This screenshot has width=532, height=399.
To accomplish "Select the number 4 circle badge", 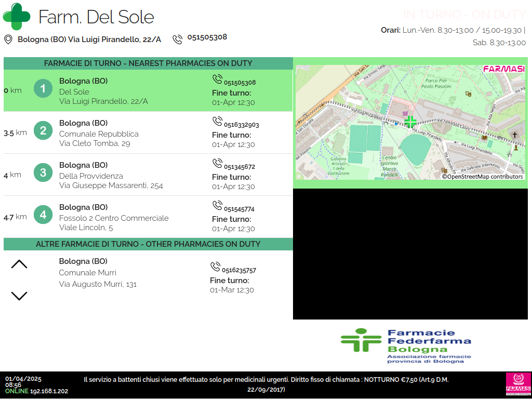I will pyautogui.click(x=43, y=215).
